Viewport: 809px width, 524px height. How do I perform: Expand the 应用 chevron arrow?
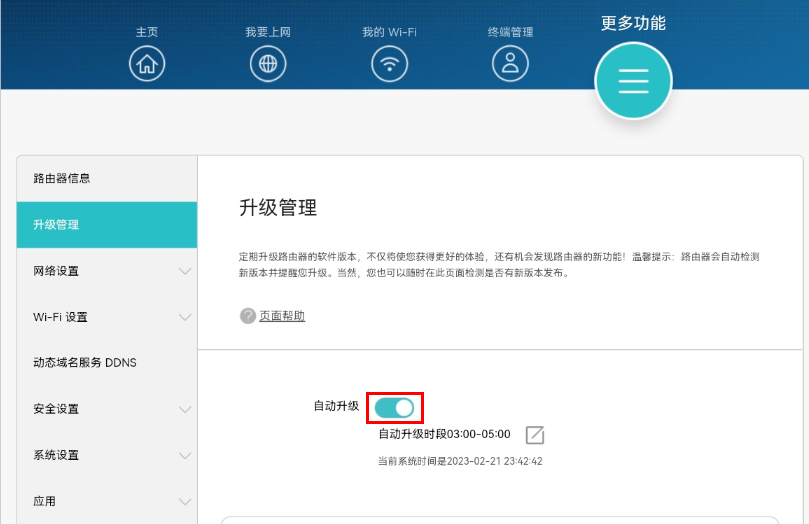185,501
